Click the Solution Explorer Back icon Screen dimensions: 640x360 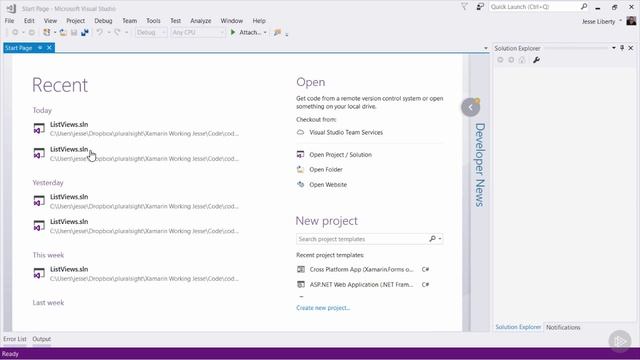500,60
